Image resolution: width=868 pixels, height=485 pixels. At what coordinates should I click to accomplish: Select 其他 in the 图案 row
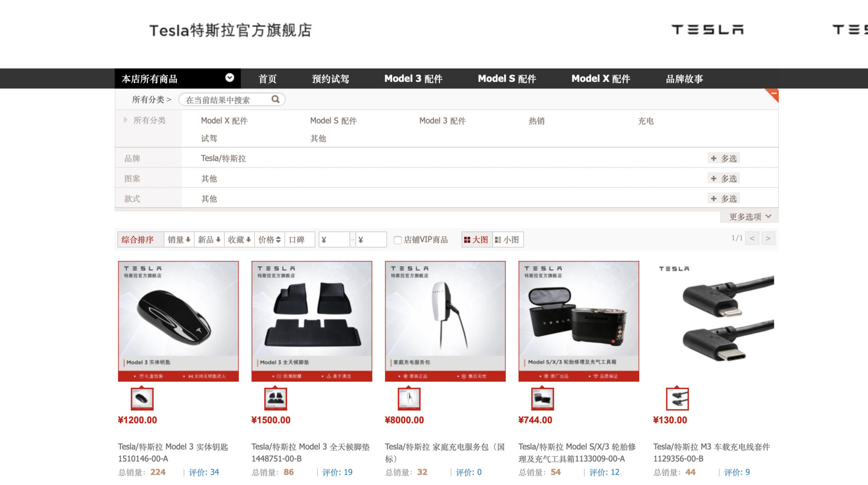click(x=209, y=179)
